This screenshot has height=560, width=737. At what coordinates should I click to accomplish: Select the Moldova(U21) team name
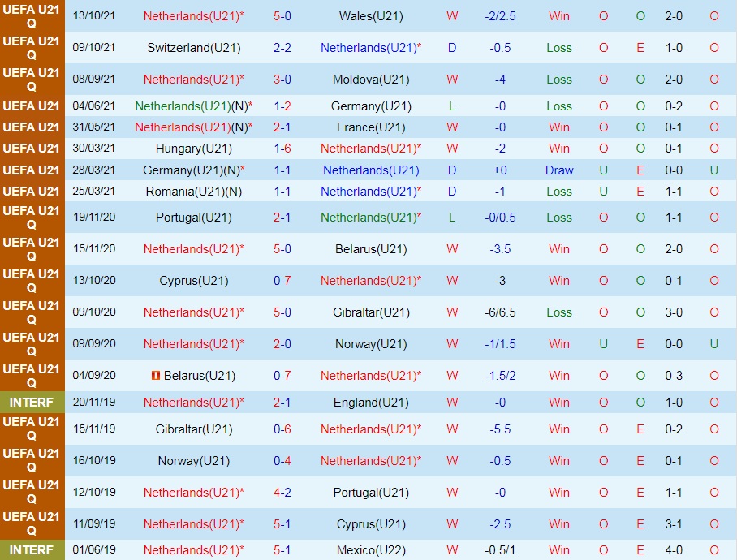click(x=371, y=80)
